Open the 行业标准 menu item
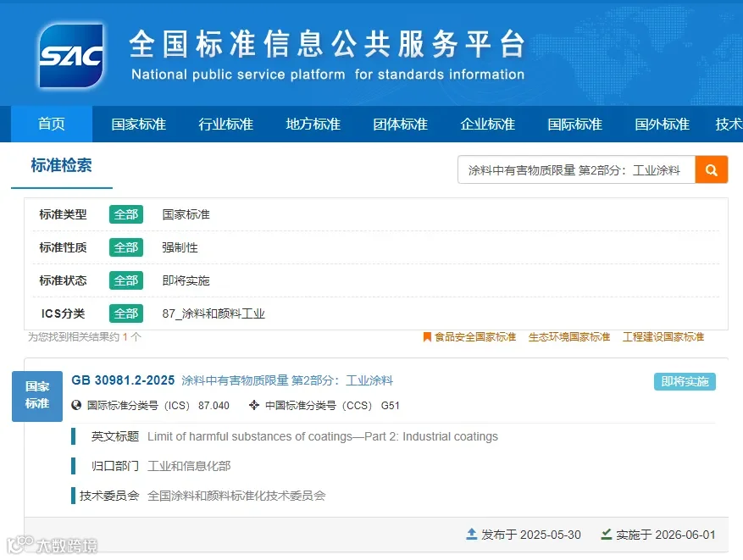 [225, 124]
